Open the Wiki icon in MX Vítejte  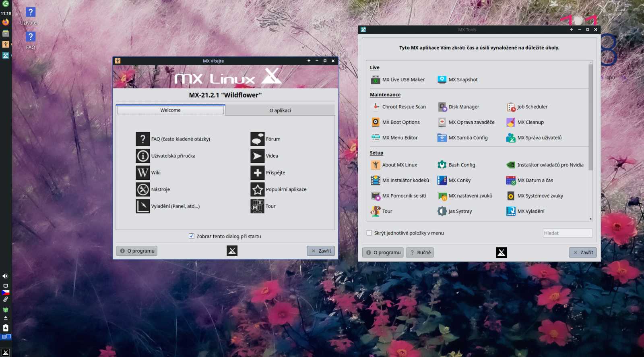pyautogui.click(x=142, y=172)
